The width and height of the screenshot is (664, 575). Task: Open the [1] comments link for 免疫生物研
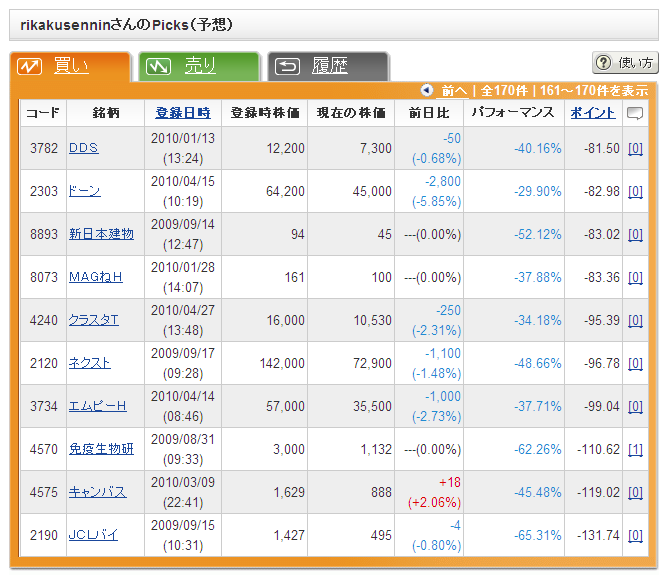(x=635, y=449)
